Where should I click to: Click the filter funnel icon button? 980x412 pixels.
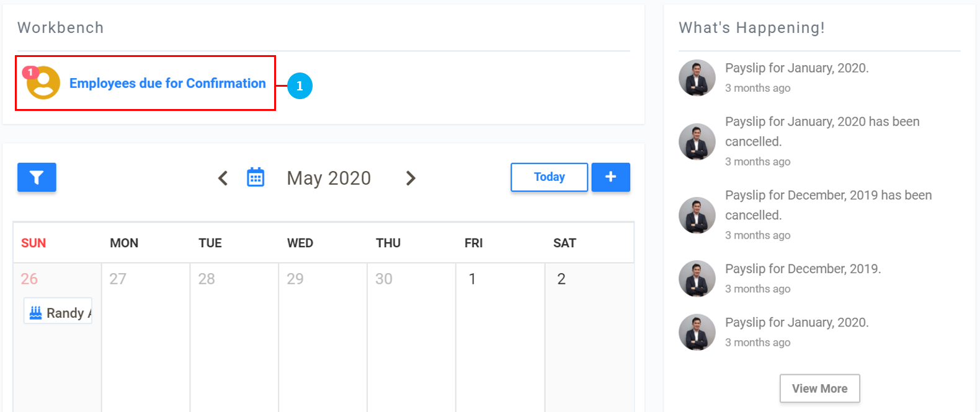[x=37, y=178]
